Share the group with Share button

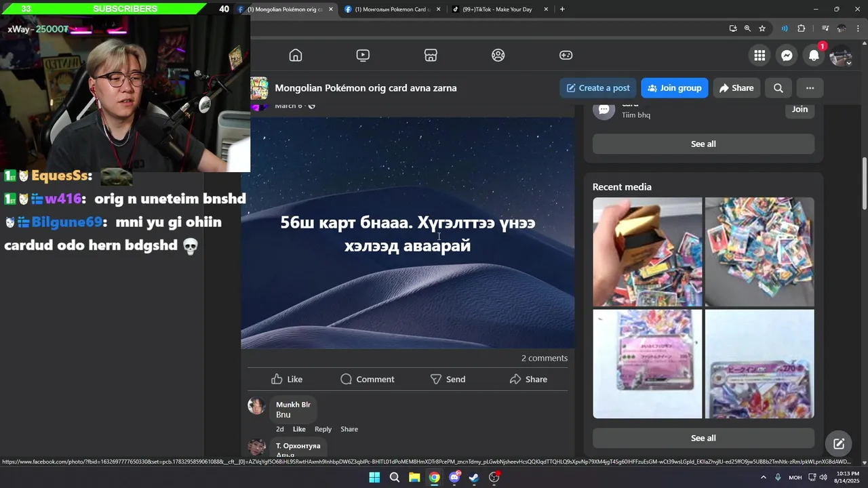tap(736, 88)
